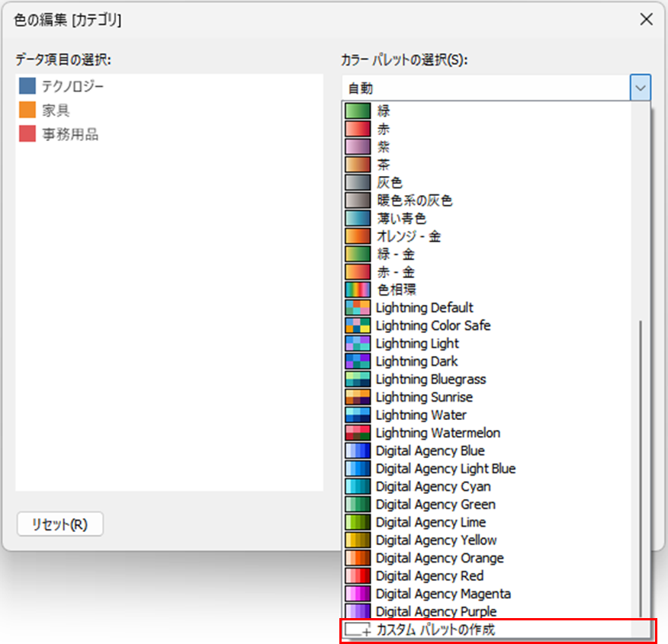The width and height of the screenshot is (668, 644).
Task: Click the blue テクノロジー color swatch
Action: [x=28, y=86]
